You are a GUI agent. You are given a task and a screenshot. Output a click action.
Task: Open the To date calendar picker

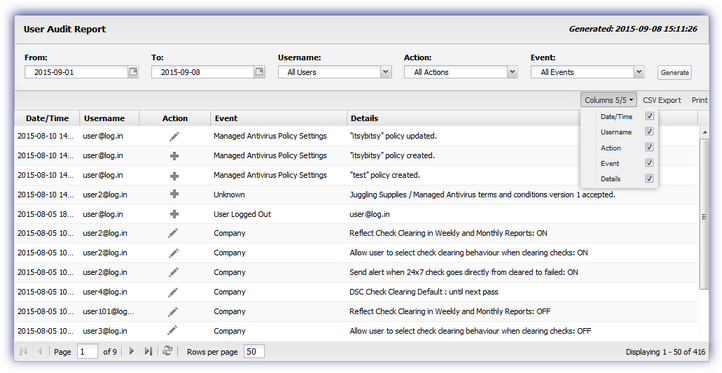[259, 72]
